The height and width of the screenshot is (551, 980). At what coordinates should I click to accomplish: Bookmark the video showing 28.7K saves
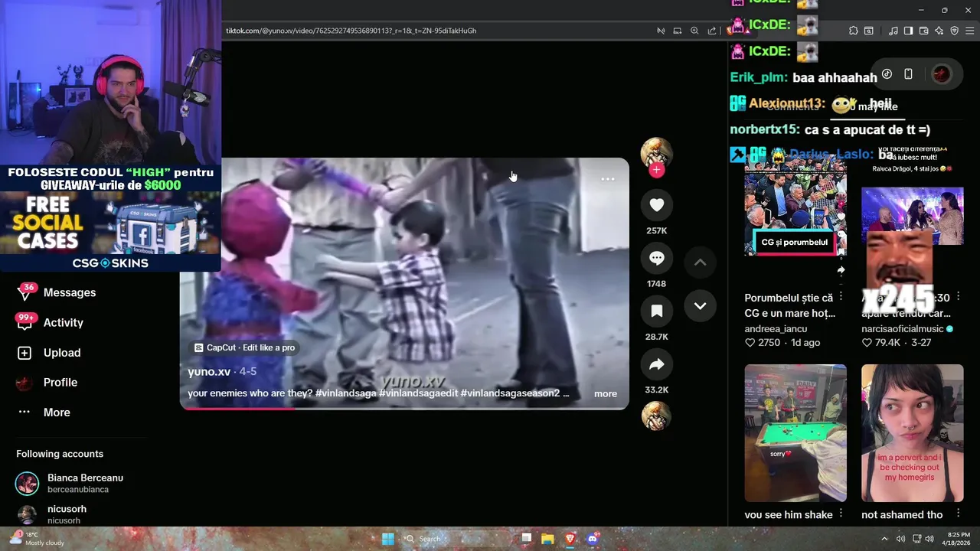point(656,311)
